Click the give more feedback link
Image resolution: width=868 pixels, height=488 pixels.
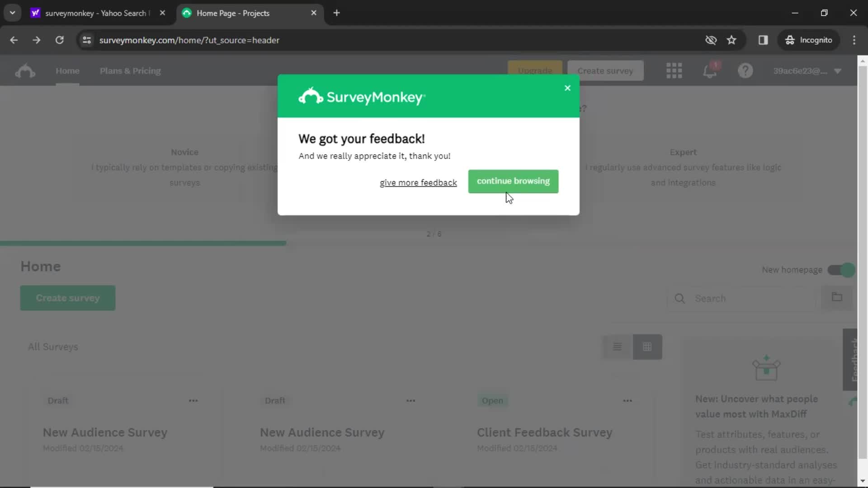pos(419,183)
